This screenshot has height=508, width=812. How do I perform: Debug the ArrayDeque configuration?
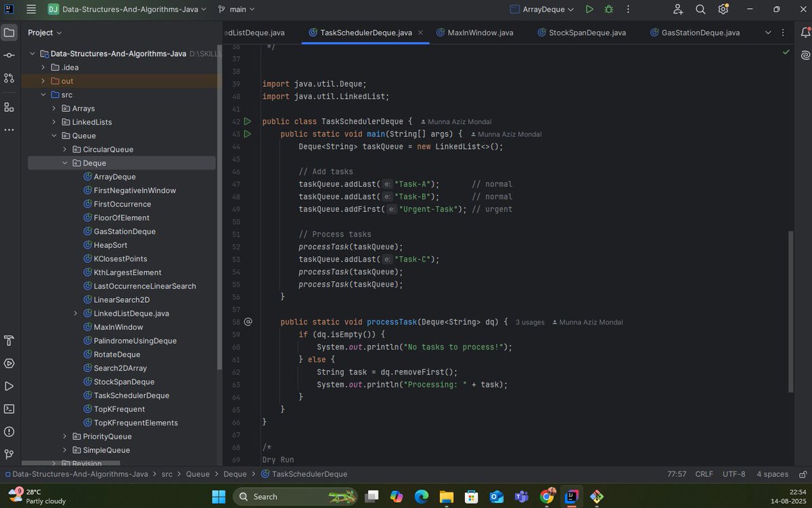(x=608, y=9)
